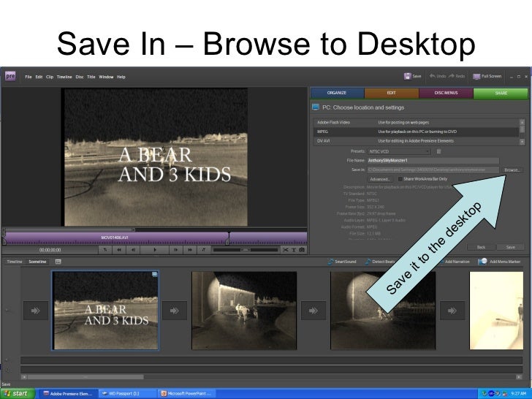This screenshot has height=399, width=532.
Task: Select the second scene thumbnail with barn
Action: coord(244,311)
